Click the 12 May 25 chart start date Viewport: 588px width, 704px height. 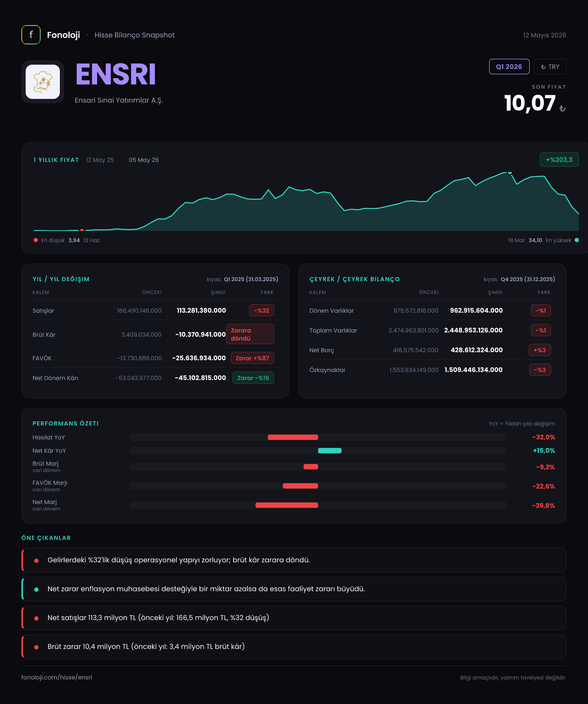(x=100, y=160)
